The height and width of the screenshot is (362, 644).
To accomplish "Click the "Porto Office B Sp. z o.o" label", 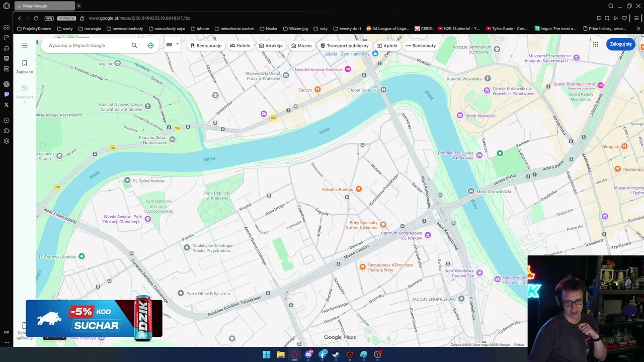I will [x=208, y=294].
